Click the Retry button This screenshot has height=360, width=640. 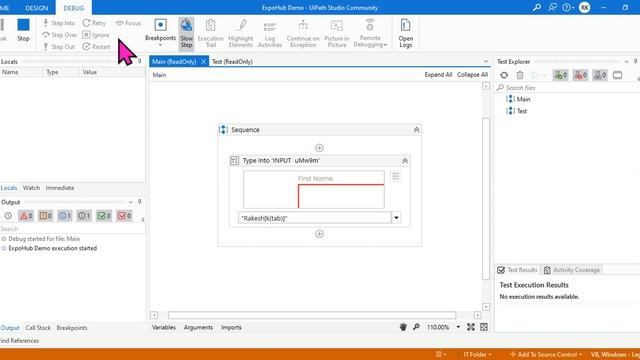point(94,23)
